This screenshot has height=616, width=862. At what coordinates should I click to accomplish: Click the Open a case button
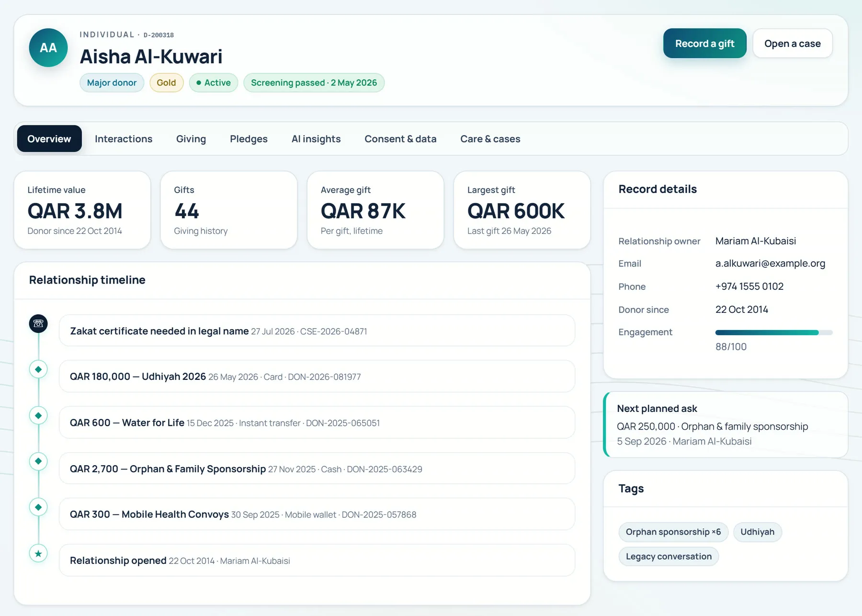pyautogui.click(x=793, y=44)
